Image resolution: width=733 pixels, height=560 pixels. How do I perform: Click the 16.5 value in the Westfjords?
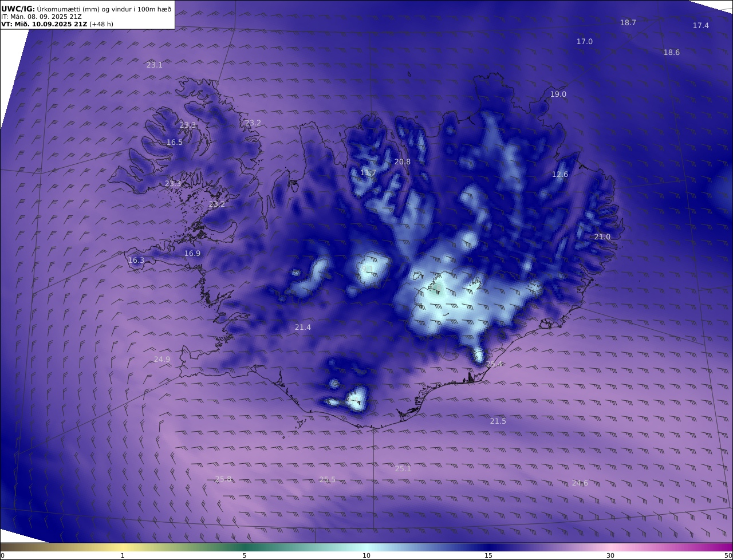click(175, 143)
